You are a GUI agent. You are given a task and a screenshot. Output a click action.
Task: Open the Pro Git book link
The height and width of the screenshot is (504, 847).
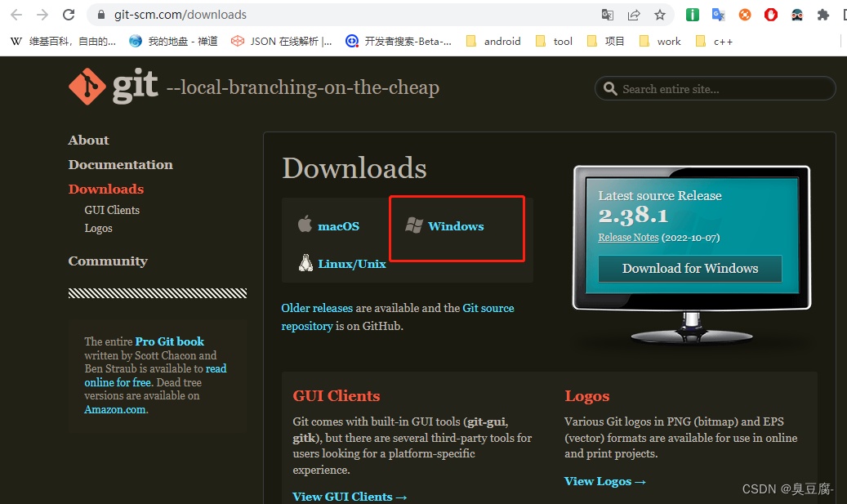click(169, 341)
